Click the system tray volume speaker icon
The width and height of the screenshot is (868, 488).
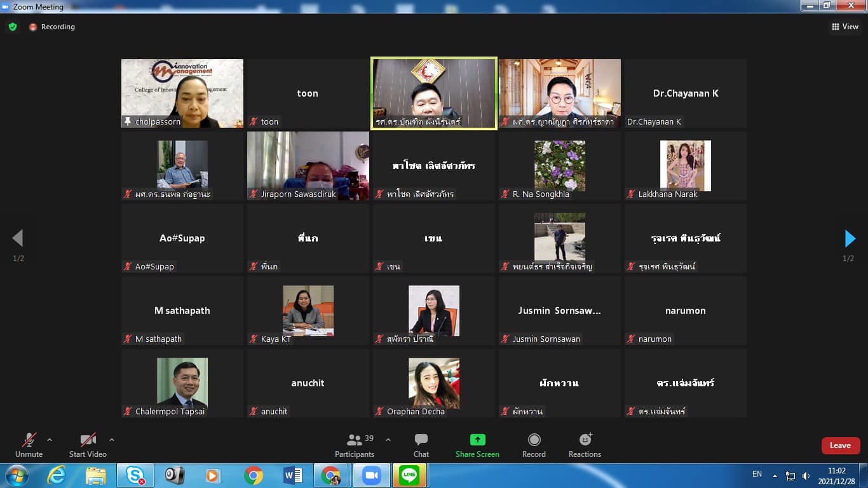pyautogui.click(x=806, y=475)
